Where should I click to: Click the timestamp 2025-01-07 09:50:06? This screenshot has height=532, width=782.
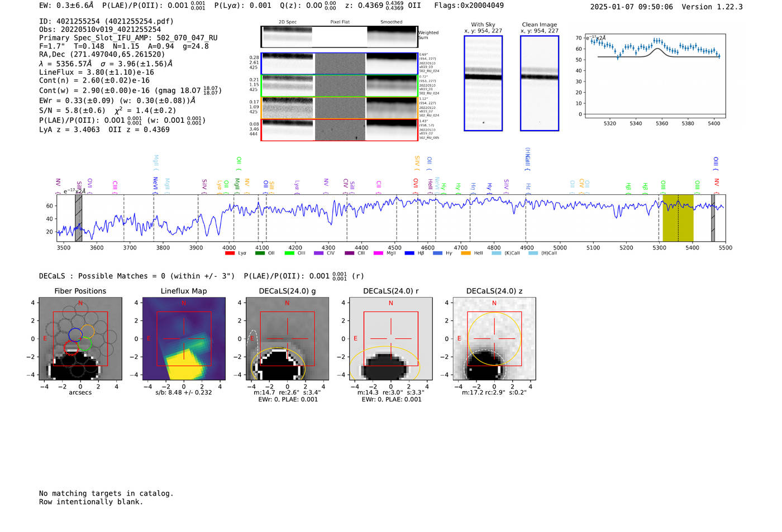click(x=631, y=7)
